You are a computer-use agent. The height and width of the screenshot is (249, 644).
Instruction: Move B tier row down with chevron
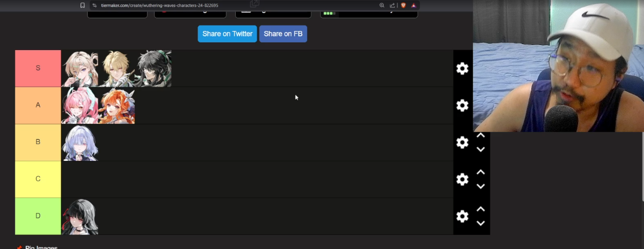(x=481, y=150)
